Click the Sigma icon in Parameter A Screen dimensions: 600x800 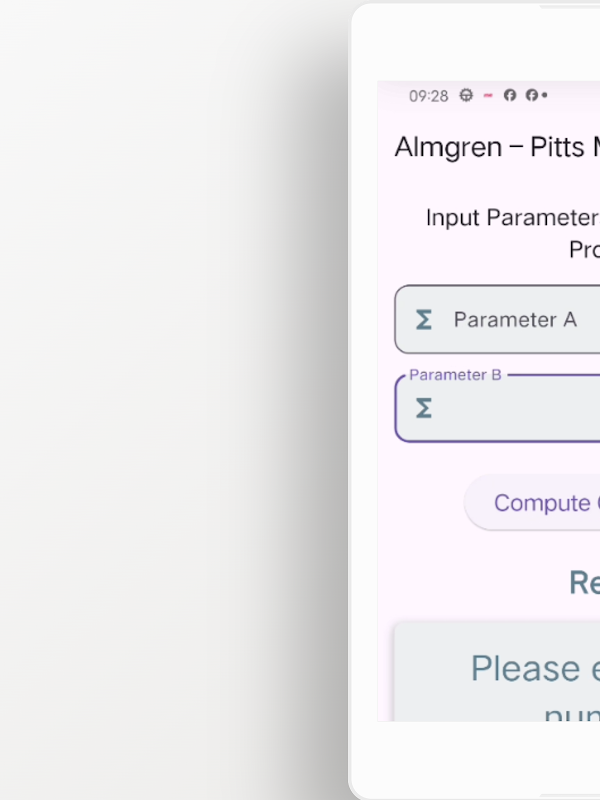[424, 320]
